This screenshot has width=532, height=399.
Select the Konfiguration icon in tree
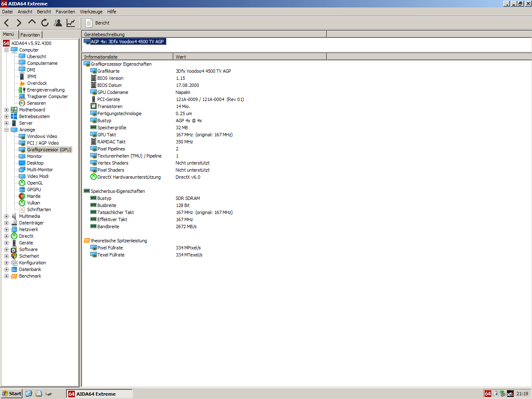point(14,263)
